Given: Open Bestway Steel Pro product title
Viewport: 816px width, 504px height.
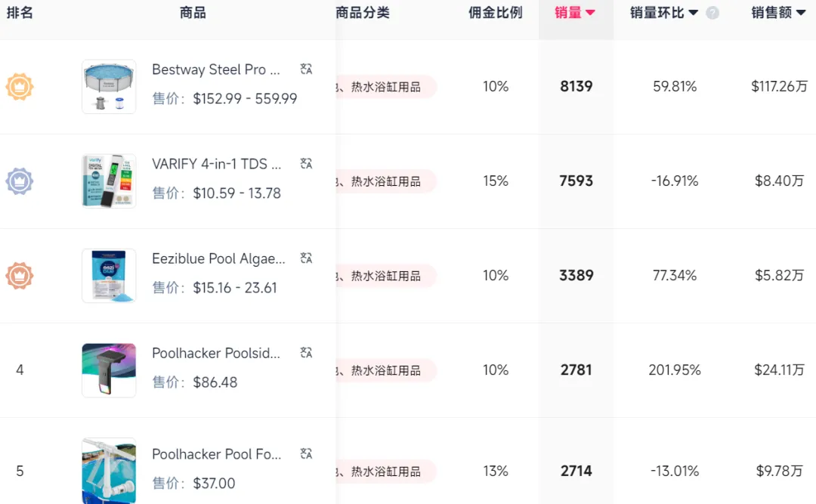Looking at the screenshot, I should (x=216, y=70).
